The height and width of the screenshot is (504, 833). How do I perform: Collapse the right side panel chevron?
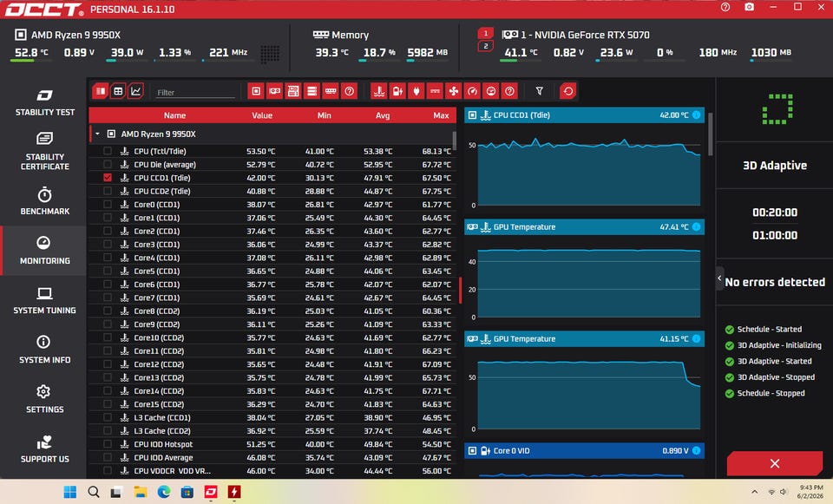(x=720, y=278)
